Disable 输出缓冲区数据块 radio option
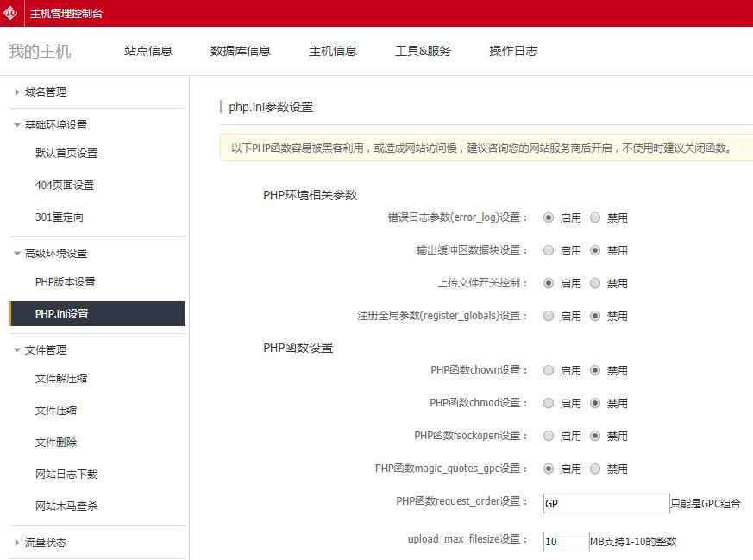753x560 pixels. click(x=595, y=250)
